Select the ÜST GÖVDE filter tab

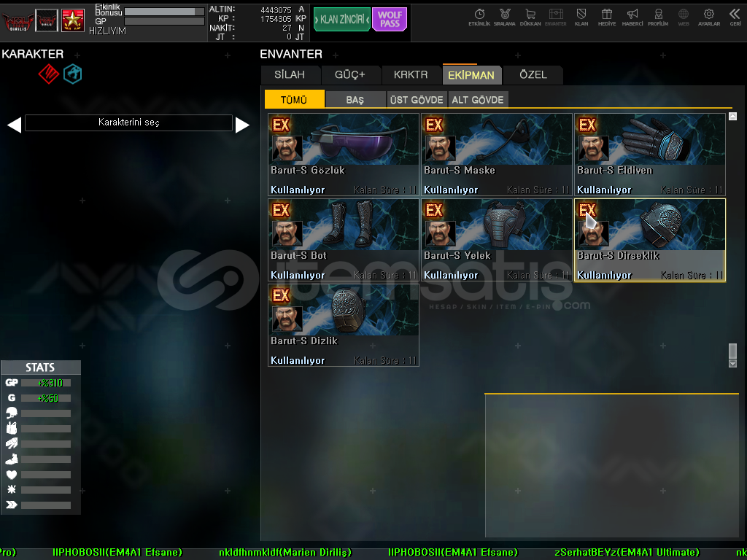point(417,99)
